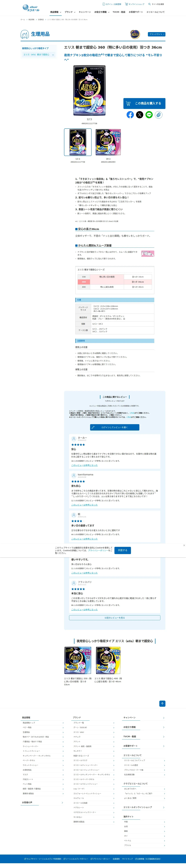Screen dimensions: 186x868
Task: Click the avatar icon of reviewer kanritomama
Action: [74, 475]
